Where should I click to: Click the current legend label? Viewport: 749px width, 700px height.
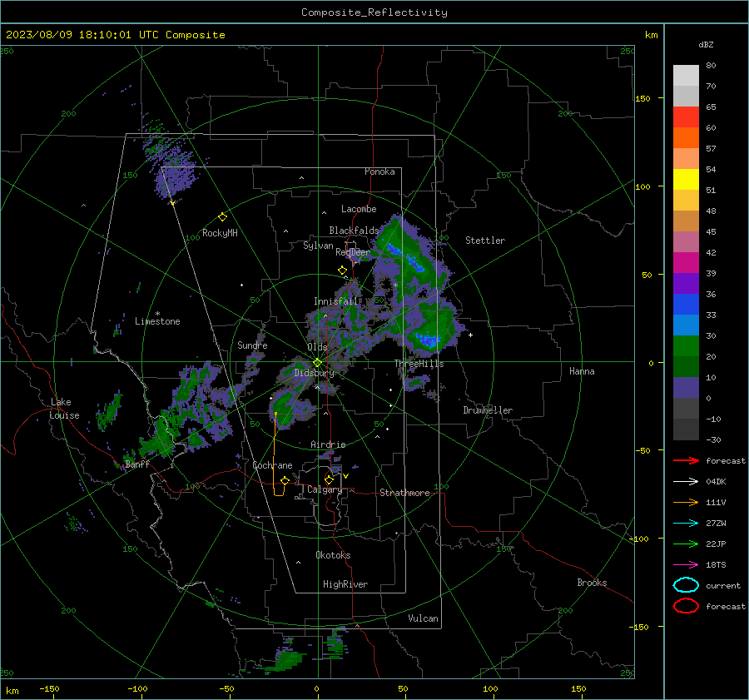[723, 585]
